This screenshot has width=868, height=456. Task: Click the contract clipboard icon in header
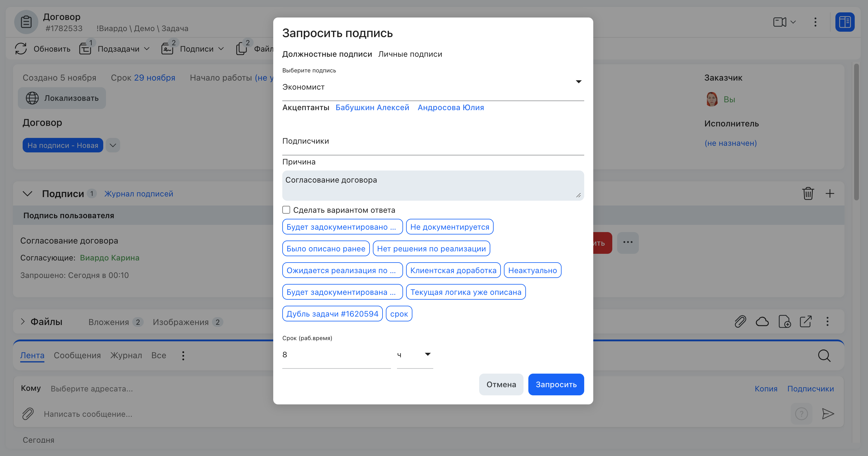click(26, 22)
